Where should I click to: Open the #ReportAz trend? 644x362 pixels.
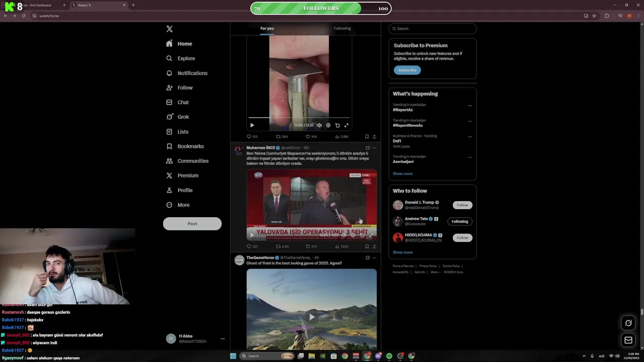(403, 110)
